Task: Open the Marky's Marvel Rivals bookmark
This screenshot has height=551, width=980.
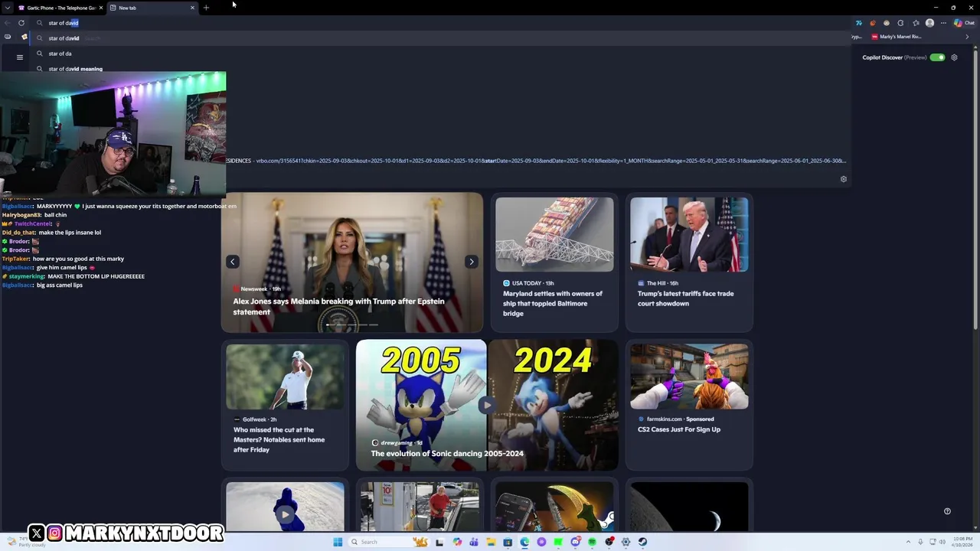Action: pos(897,37)
